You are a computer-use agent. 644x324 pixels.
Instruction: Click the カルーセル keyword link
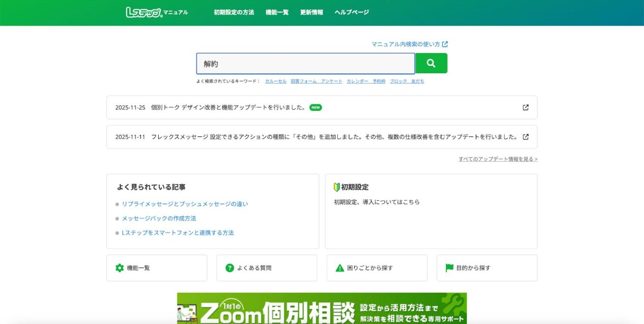pos(275,81)
